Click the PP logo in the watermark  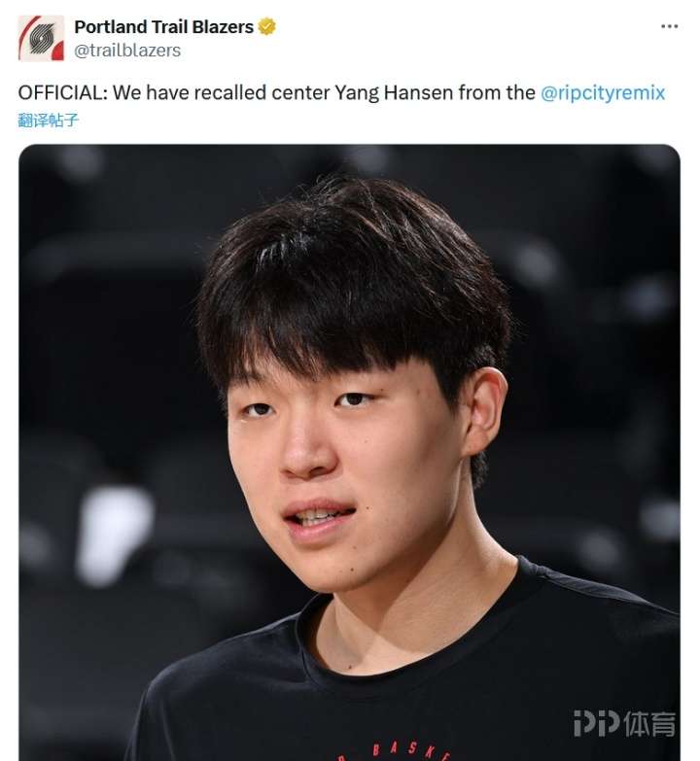tap(596, 723)
